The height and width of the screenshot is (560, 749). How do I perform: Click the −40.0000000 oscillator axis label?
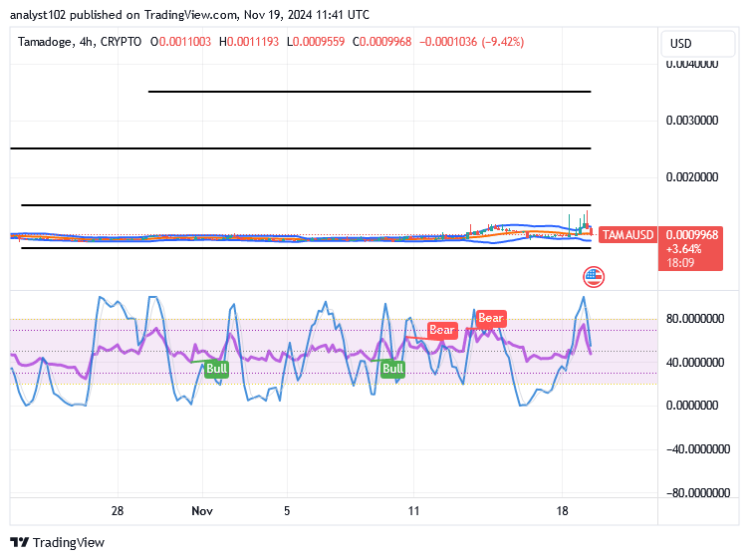(698, 449)
